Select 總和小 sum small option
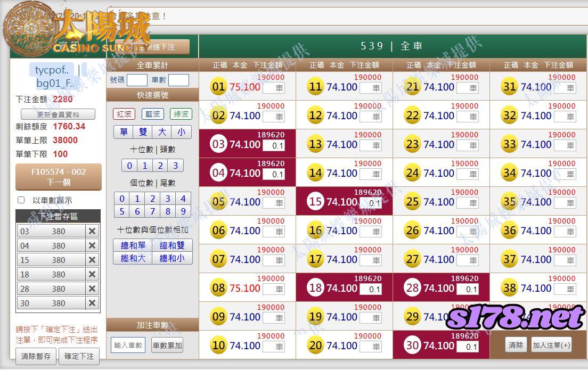The width and height of the screenshot is (588, 370). [x=172, y=258]
